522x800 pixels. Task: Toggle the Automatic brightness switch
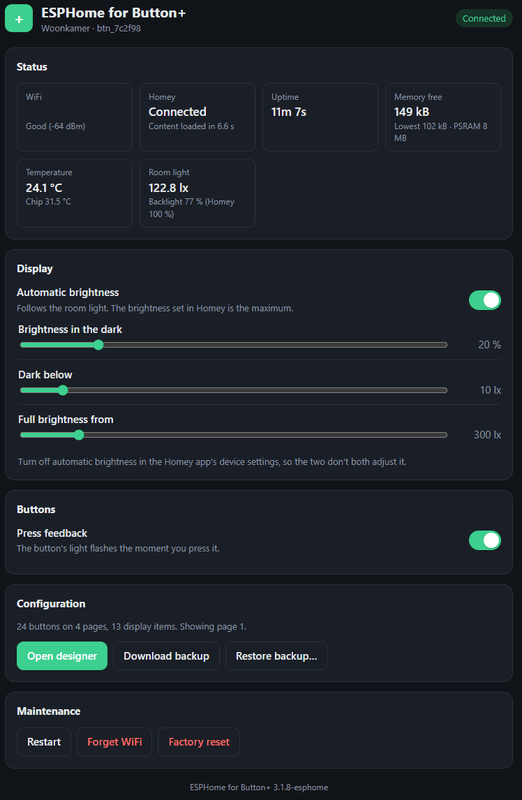click(x=485, y=300)
